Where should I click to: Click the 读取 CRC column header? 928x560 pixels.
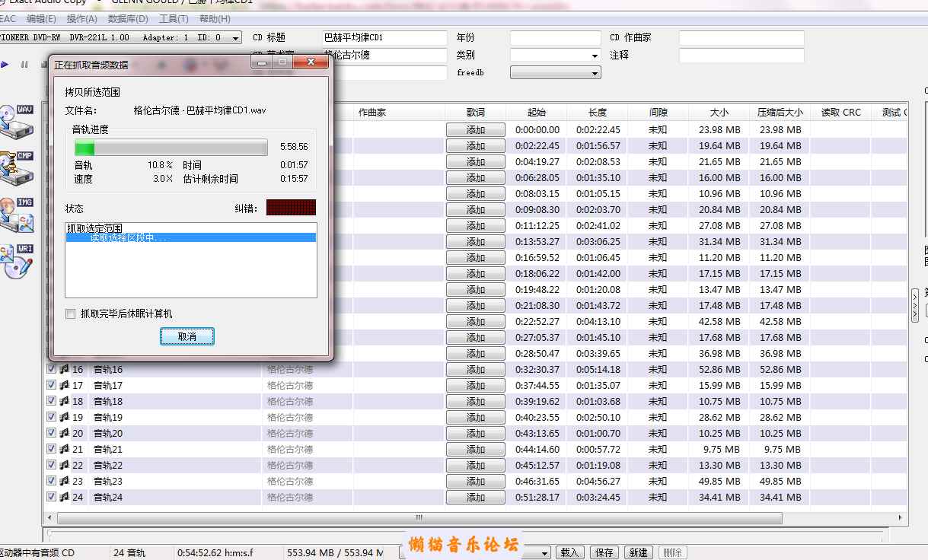pos(841,112)
